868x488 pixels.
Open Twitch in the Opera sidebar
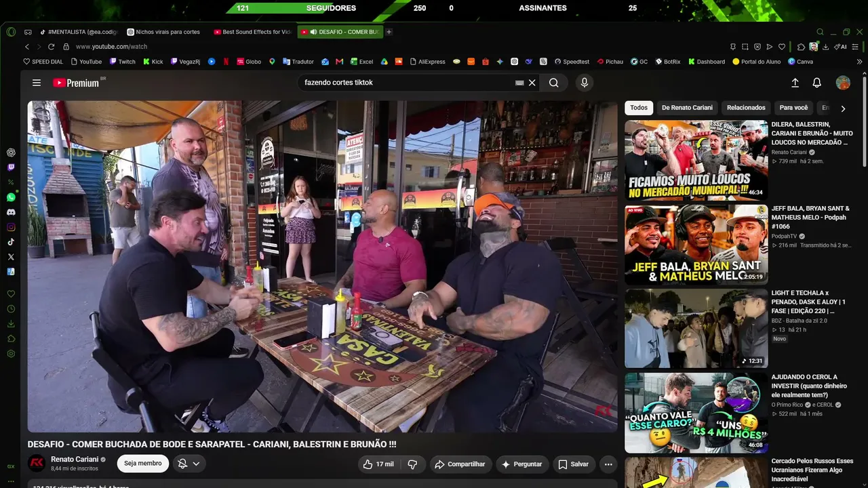(x=11, y=167)
